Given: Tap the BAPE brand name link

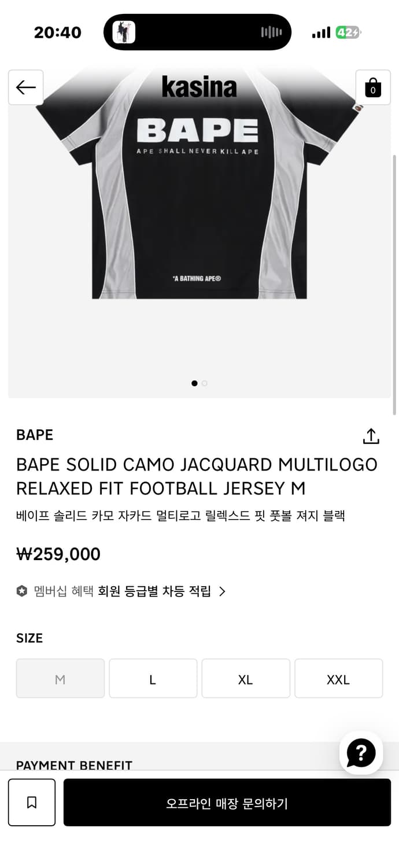Looking at the screenshot, I should click(x=33, y=435).
